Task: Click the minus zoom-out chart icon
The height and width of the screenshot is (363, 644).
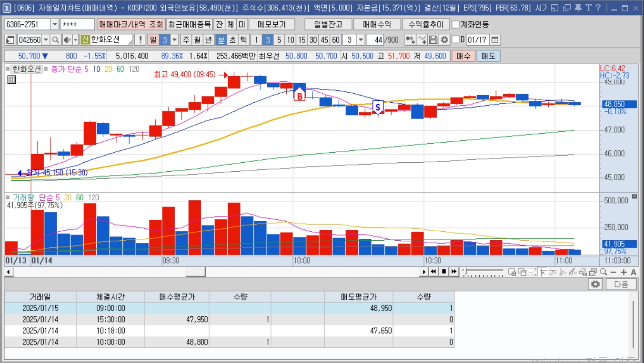Action: (x=613, y=272)
